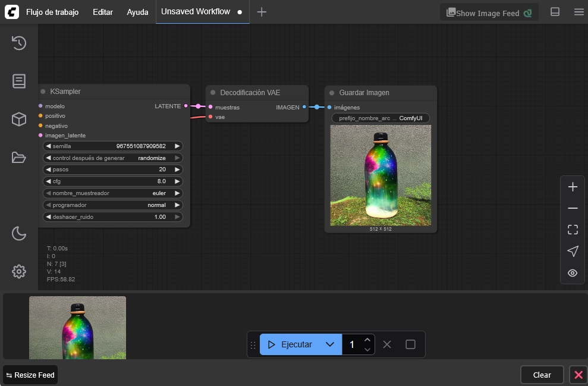Screen dimensions: 588x386
Task: Zoom out on the canvas
Action: click(573, 208)
